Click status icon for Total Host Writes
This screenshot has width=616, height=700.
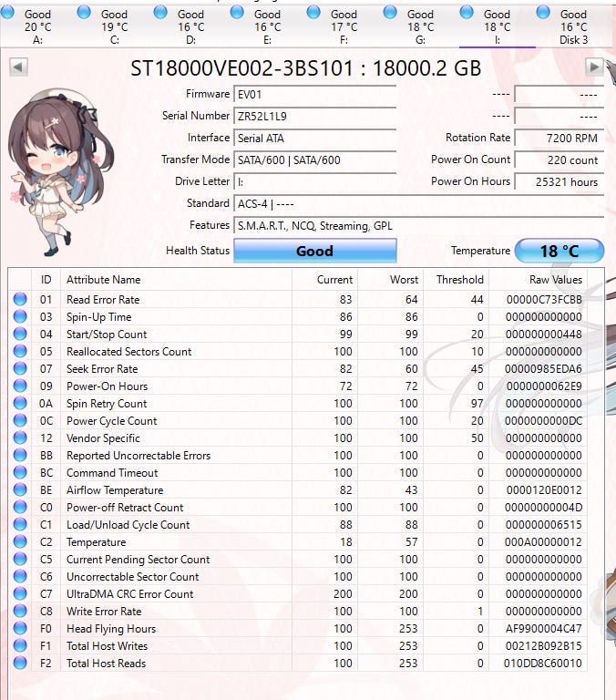click(x=20, y=645)
